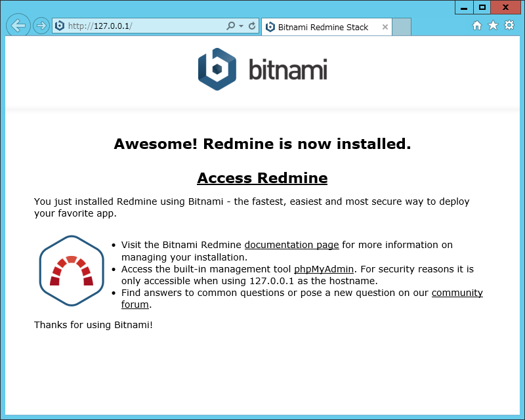Screen dimensions: 525x420
Task: Open the address bar autocomplete dropdown arrow
Action: click(241, 26)
